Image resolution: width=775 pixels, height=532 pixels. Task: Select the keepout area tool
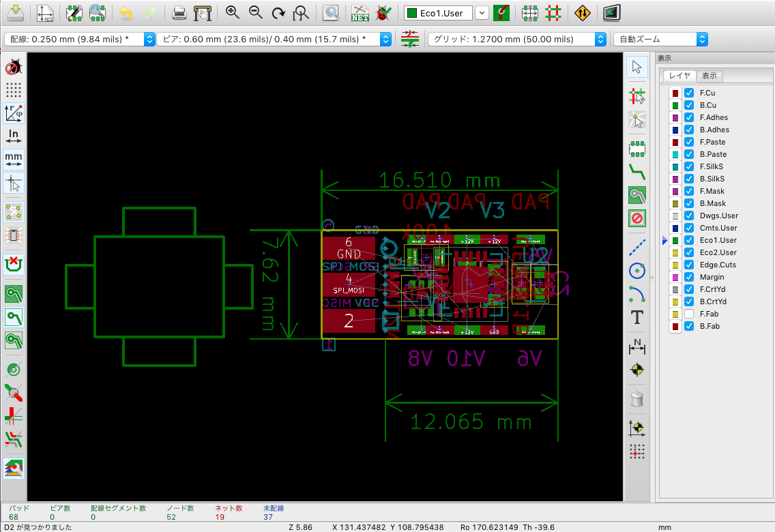[x=637, y=218]
